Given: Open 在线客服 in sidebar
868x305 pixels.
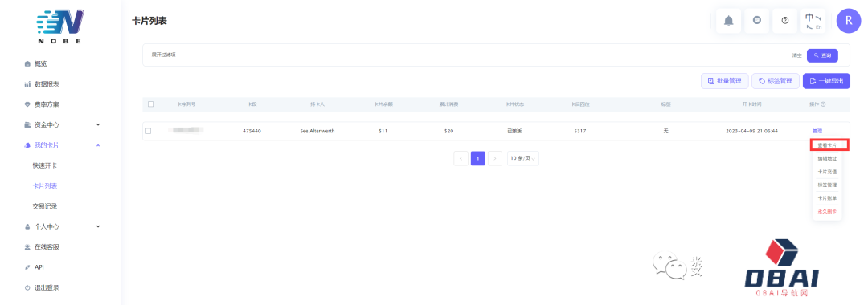Looking at the screenshot, I should 47,247.
